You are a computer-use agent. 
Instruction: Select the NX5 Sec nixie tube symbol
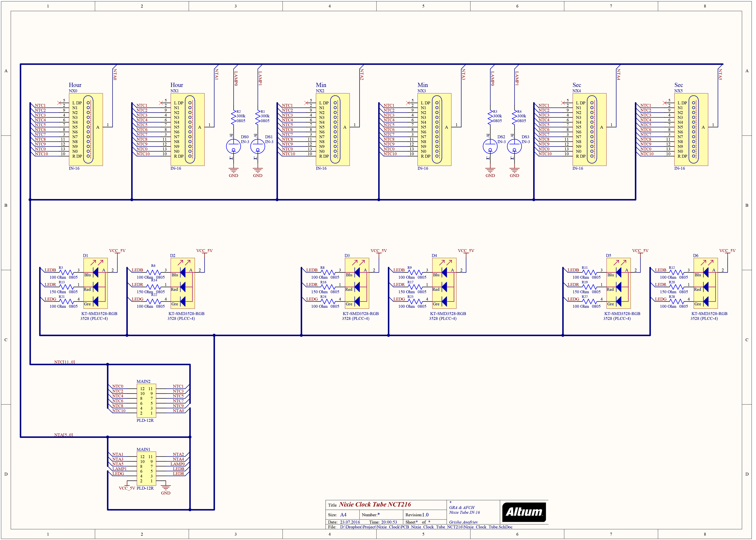691,130
